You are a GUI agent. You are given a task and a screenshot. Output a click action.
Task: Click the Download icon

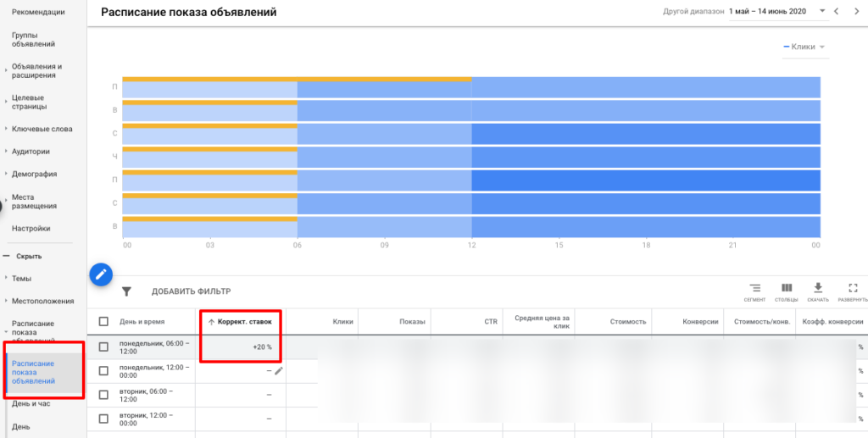pos(818,291)
